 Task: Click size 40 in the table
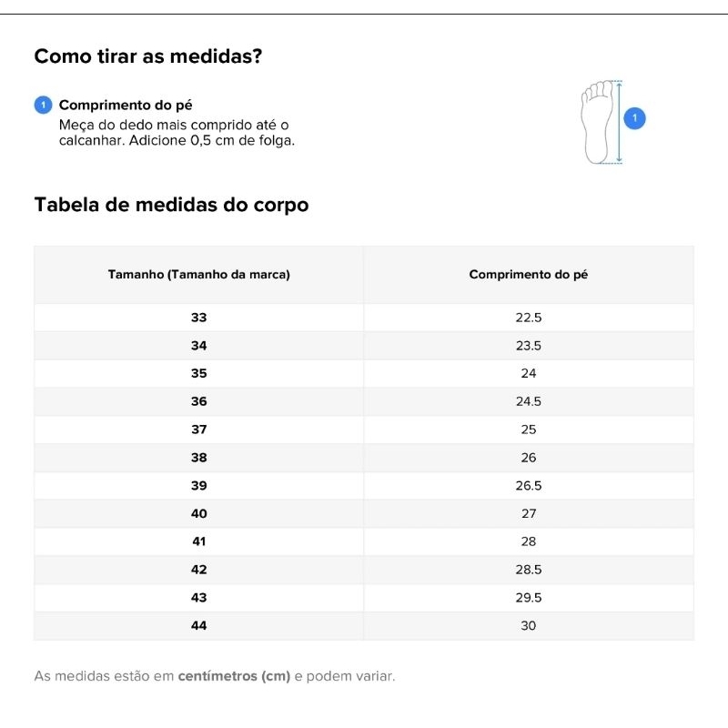pos(198,513)
